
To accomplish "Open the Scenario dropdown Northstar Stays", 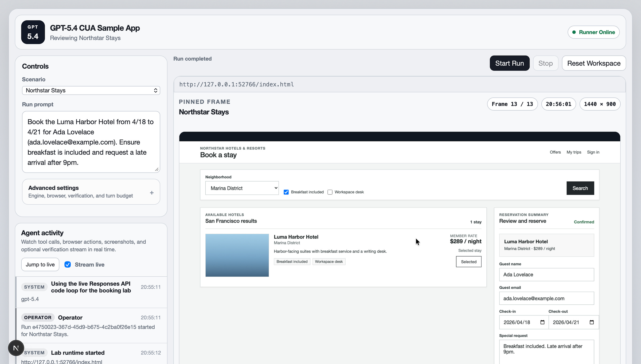I will coord(91,90).
